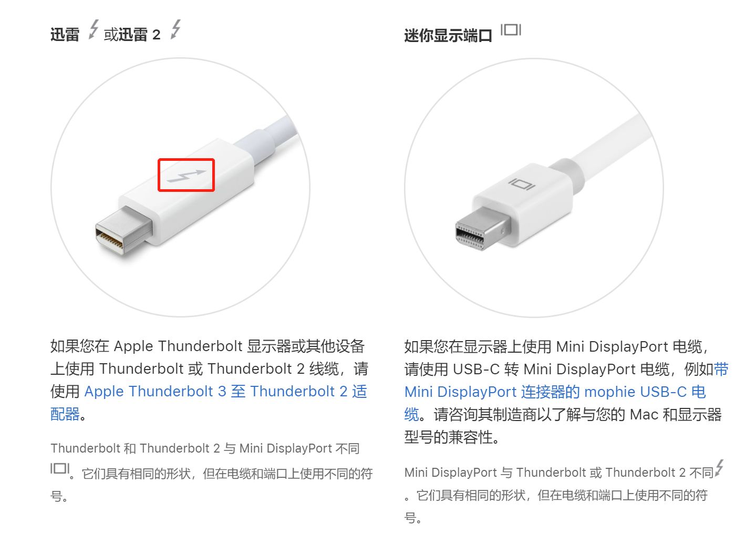Click the Mini DisplayPort symbol beside 迷你显示端口 heading

point(510,30)
